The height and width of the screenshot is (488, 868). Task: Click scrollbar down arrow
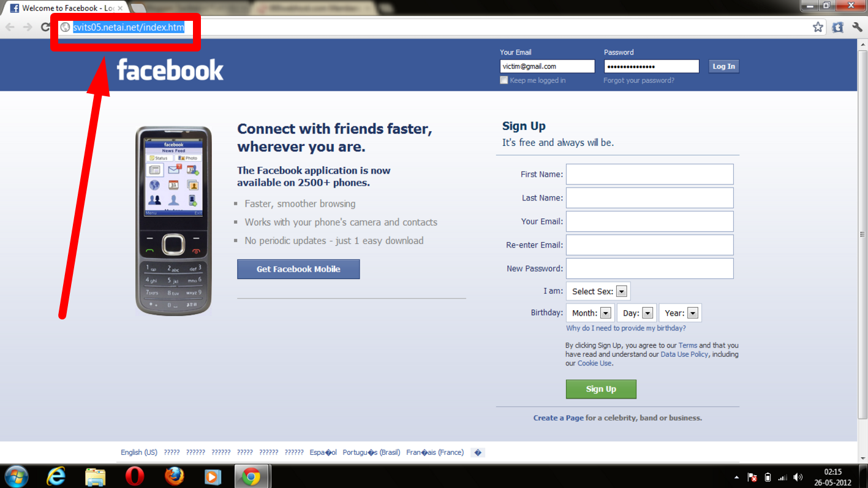click(x=862, y=457)
